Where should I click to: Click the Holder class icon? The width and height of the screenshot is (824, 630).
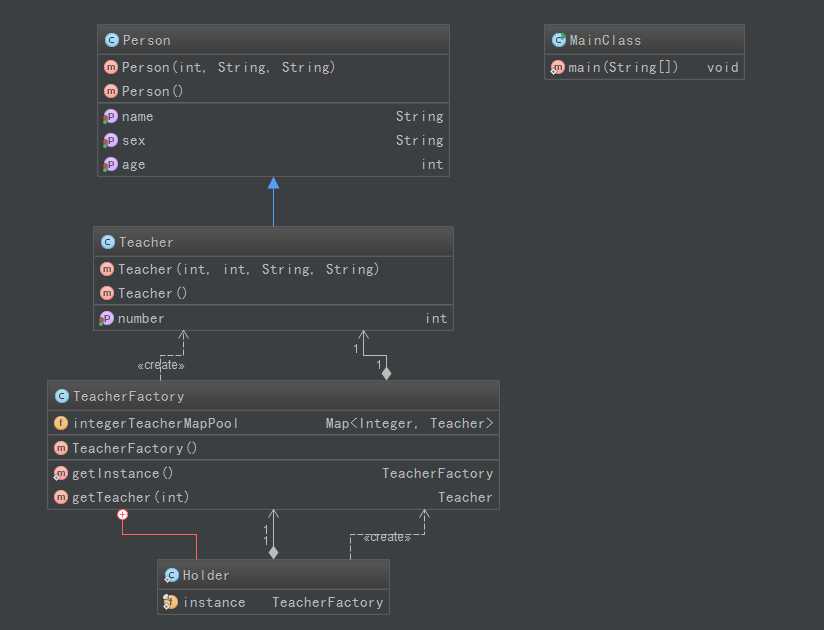[171, 575]
